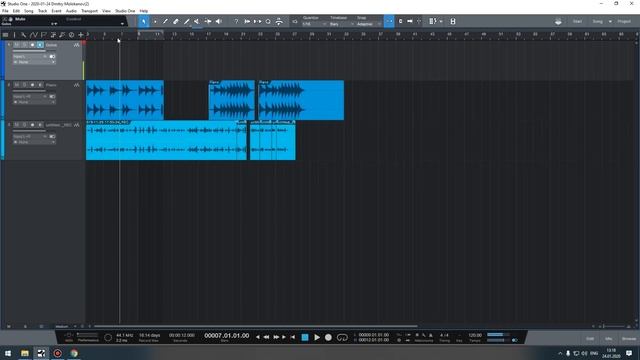640x360 pixels.
Task: Toggle the blue Snap button
Action: pos(389,21)
